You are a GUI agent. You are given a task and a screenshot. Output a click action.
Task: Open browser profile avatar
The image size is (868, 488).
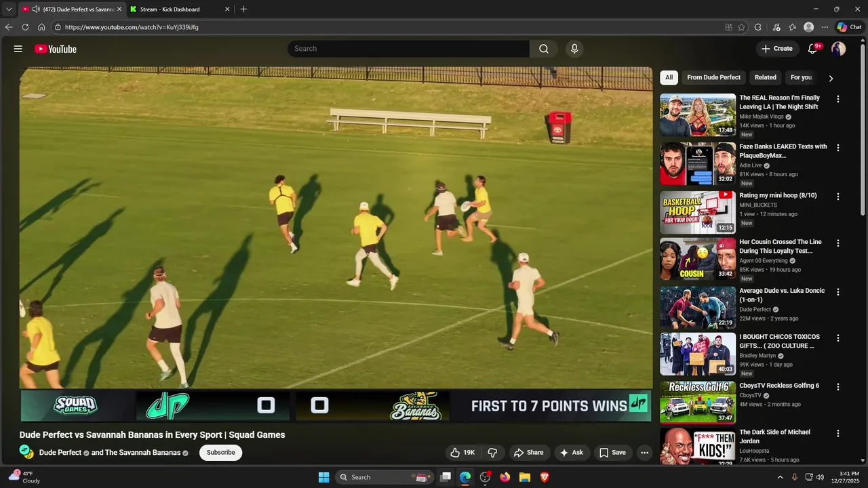click(808, 27)
